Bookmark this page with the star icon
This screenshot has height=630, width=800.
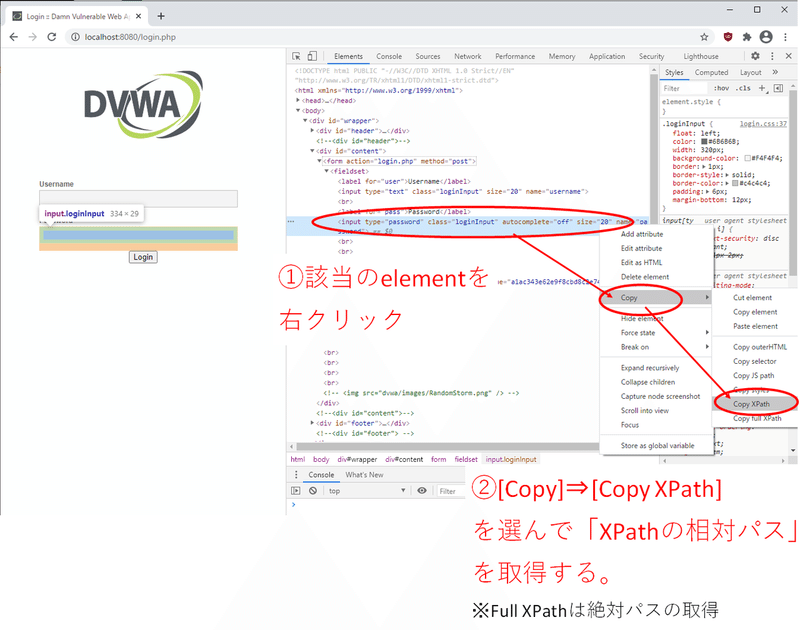pos(704,37)
